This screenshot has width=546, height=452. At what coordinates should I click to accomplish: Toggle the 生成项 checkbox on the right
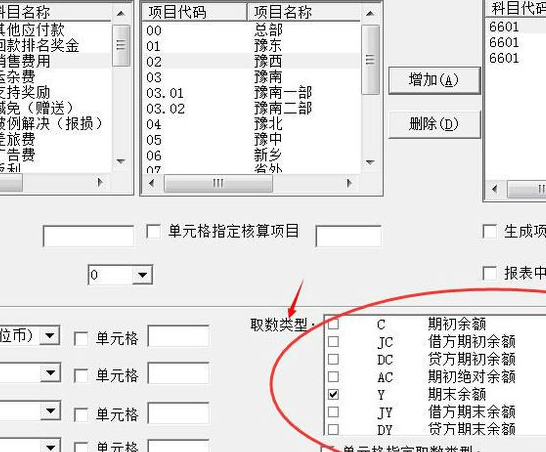click(x=490, y=232)
